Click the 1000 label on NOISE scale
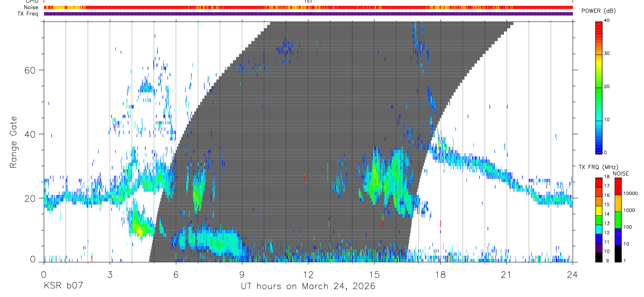Viewport: 644px width, 297px height. [x=629, y=210]
